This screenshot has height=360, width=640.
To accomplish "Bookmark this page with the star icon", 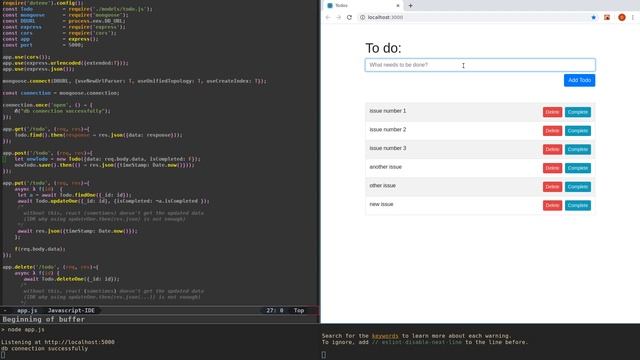I will coord(593,17).
